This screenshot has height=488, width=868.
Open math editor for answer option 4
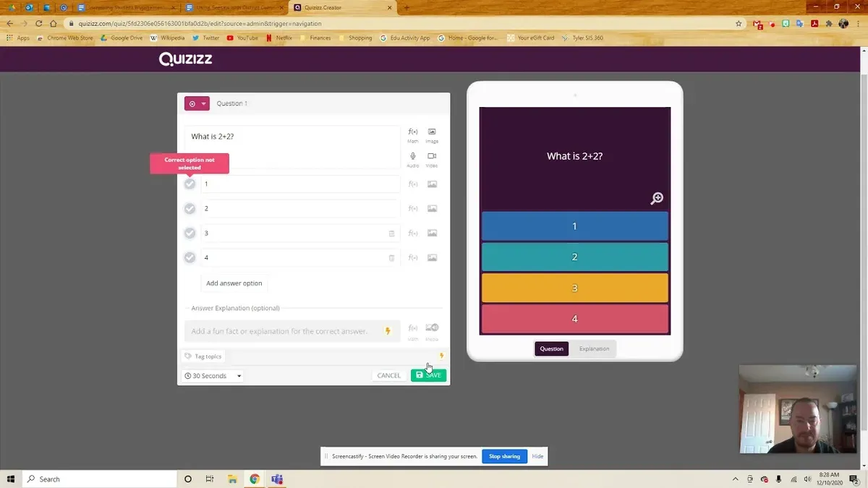point(413,257)
